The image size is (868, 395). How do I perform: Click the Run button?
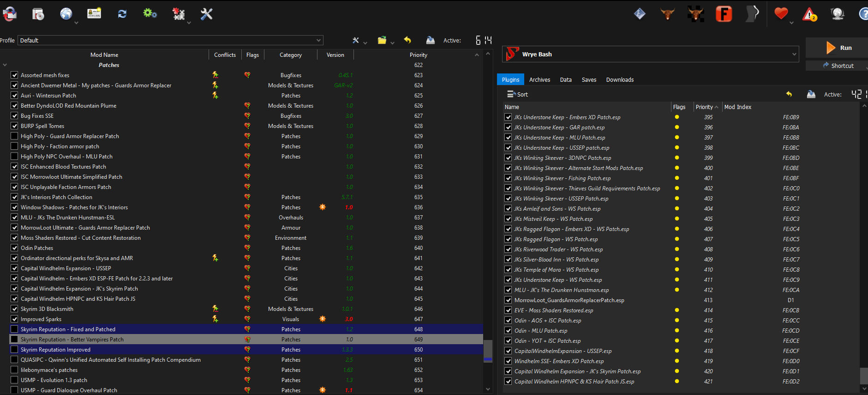(837, 48)
